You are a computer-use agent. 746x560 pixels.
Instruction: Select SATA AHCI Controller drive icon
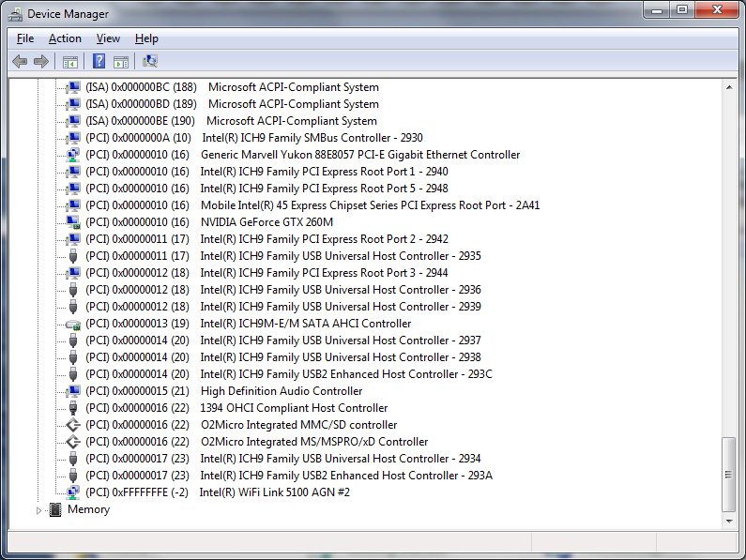[x=73, y=324]
